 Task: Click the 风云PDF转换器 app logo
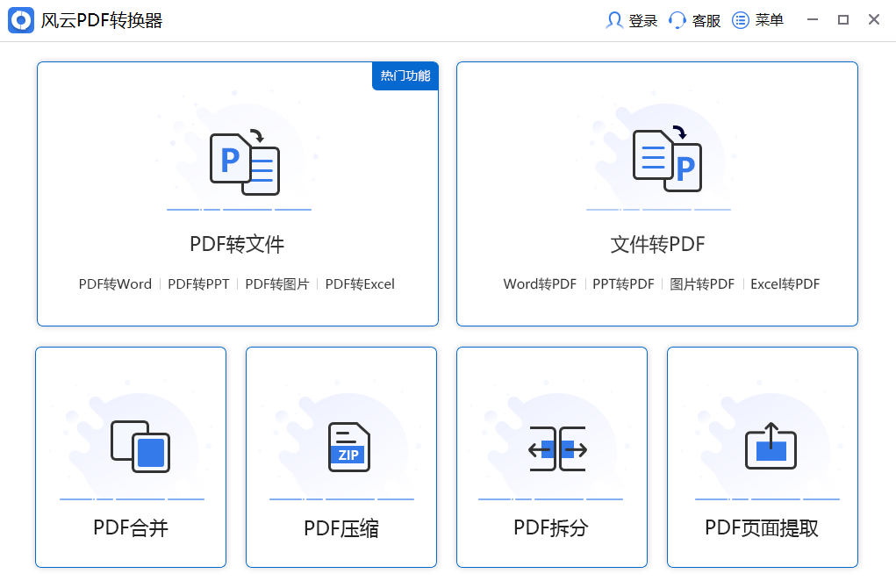click(21, 20)
